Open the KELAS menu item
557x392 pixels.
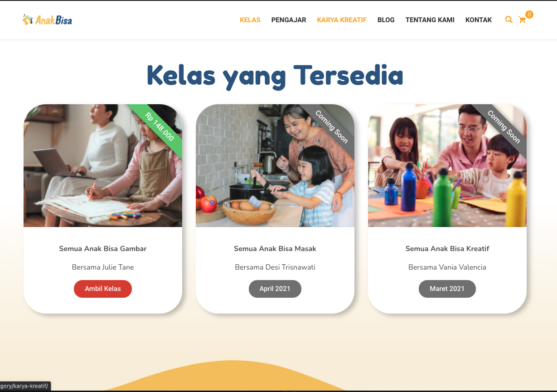tap(250, 20)
